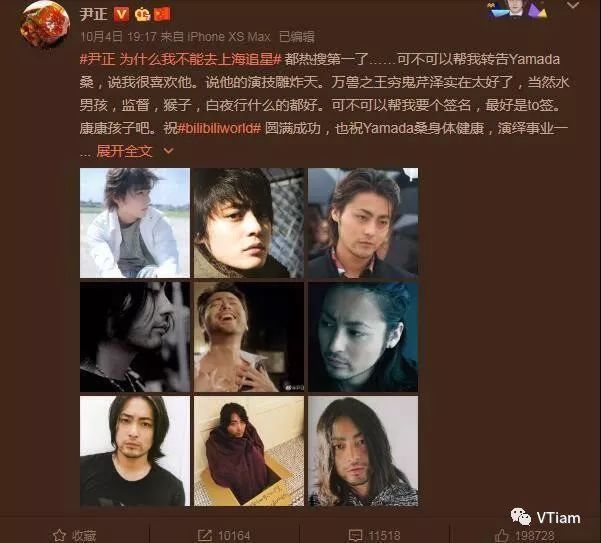601x543 pixels.
Task: Expand full post text via 展开全文
Action: click(x=124, y=151)
